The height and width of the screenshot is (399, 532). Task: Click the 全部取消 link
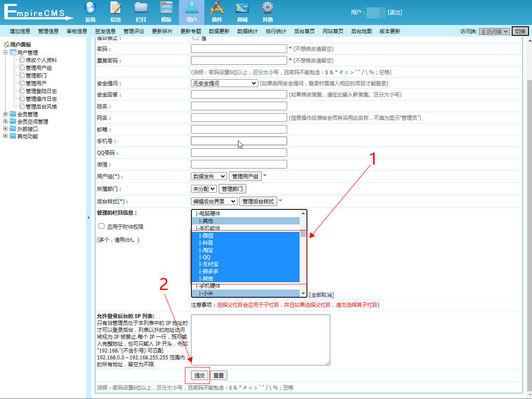pos(321,295)
